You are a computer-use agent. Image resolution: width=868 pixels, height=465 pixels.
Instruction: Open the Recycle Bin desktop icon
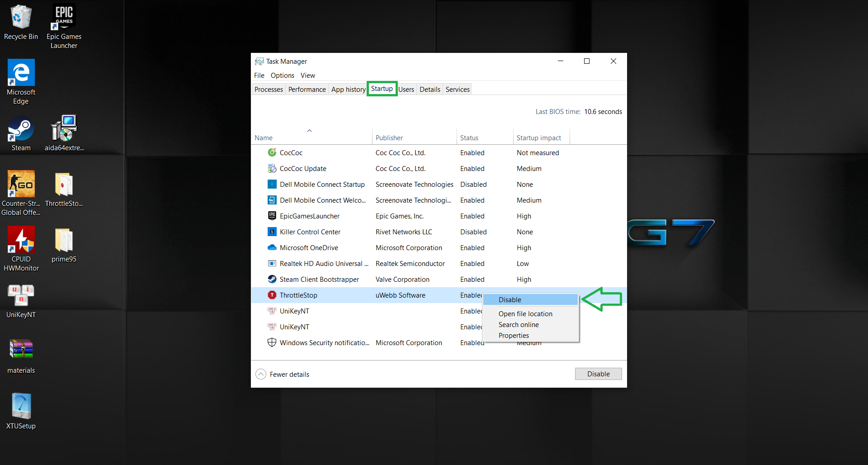click(x=21, y=23)
